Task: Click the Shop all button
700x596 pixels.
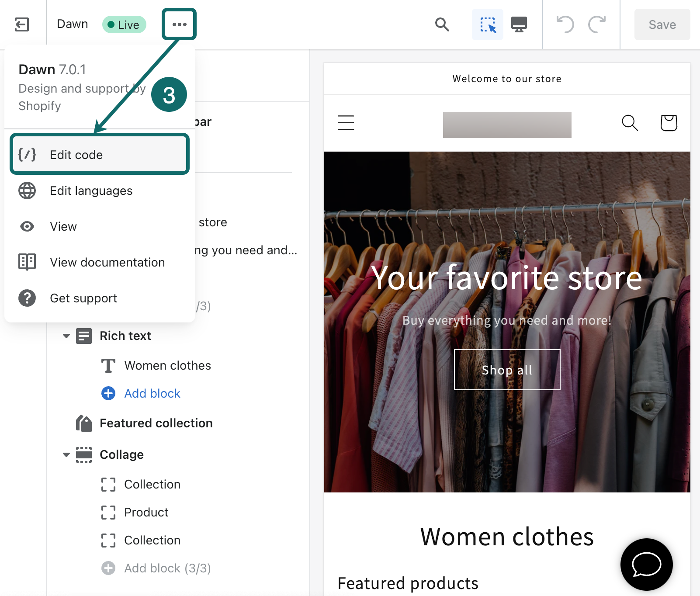Action: (x=507, y=370)
